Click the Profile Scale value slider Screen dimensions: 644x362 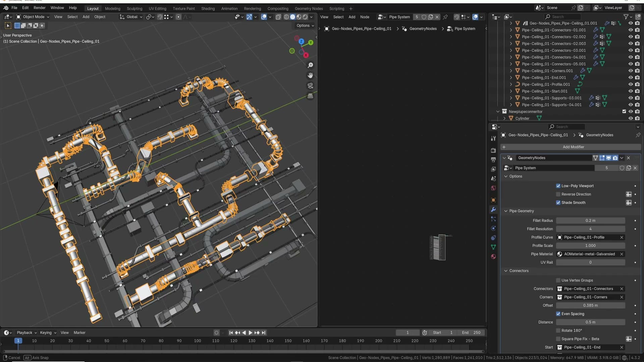tap(590, 246)
